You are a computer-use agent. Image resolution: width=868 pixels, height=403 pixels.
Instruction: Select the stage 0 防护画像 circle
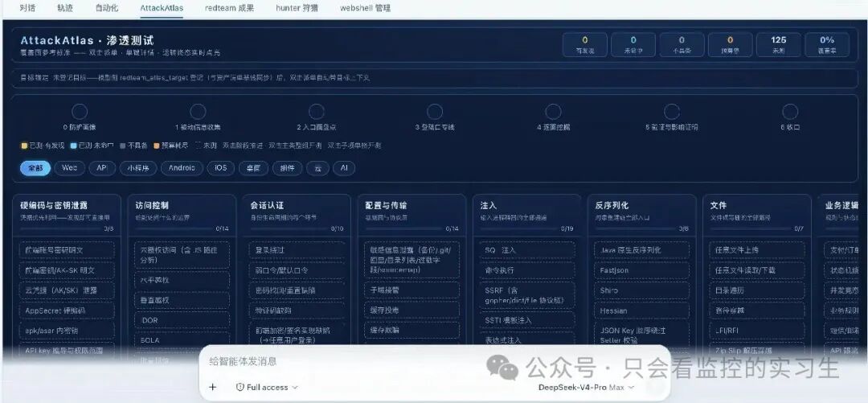tap(80, 112)
